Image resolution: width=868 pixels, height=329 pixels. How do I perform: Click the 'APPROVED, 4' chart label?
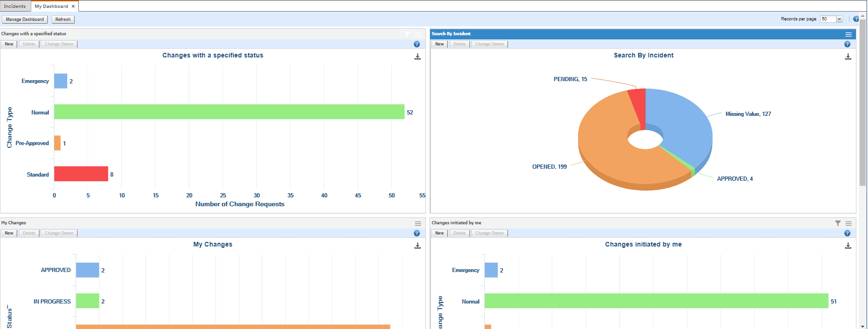[x=735, y=179]
